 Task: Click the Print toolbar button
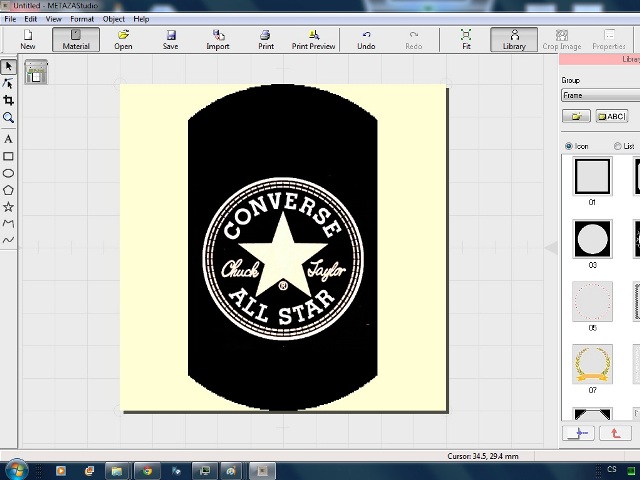point(266,40)
